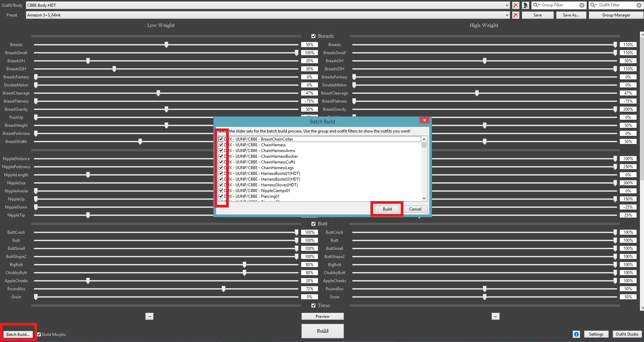Screen dimensions: 644x342
Task: Click the Low Weight BreastCleavage slider handle
Action: (x=158, y=93)
